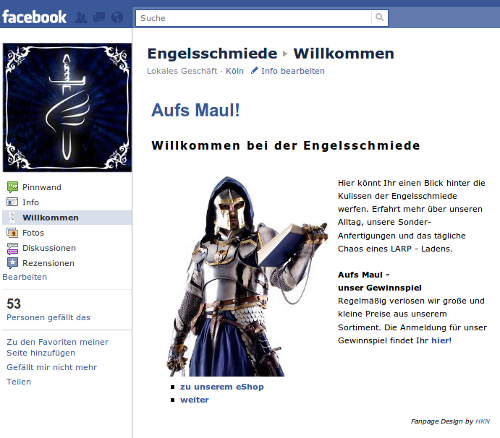The height and width of the screenshot is (438, 500).
Task: Focus the Suche search field
Action: click(x=254, y=18)
